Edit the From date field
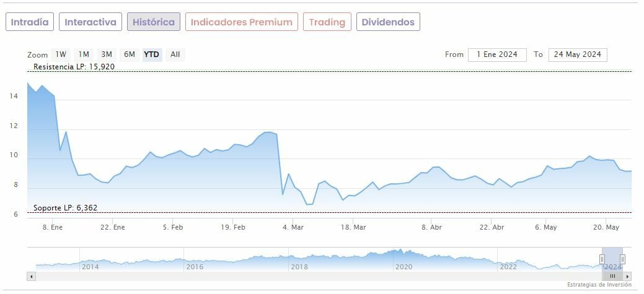644x294 pixels. pos(497,54)
